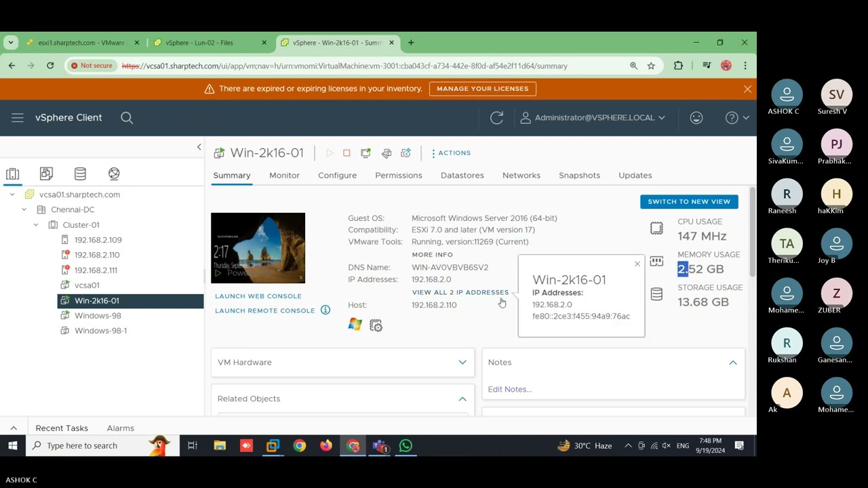This screenshot has width=868, height=488.
Task: Collapse Chennai-DC tree node
Action: point(24,209)
